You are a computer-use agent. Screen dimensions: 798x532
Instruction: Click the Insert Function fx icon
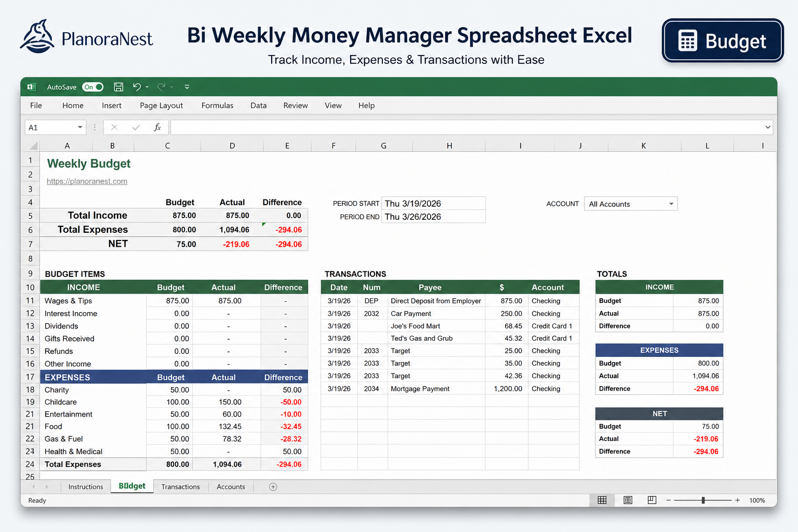(157, 127)
